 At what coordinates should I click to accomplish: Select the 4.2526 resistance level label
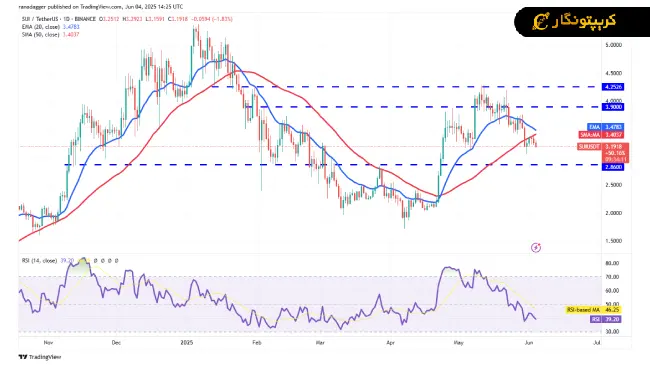coord(613,87)
